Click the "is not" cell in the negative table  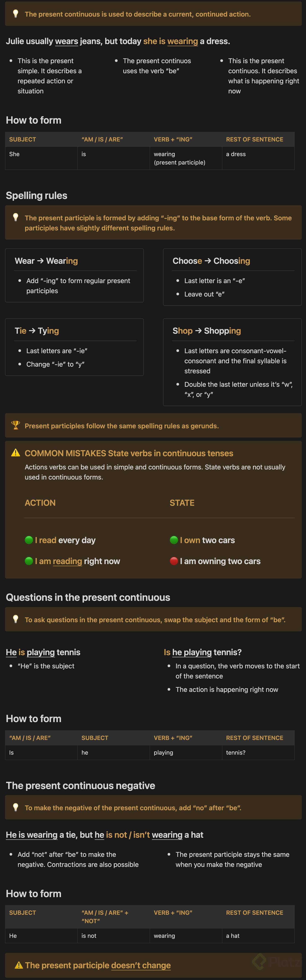(89, 936)
